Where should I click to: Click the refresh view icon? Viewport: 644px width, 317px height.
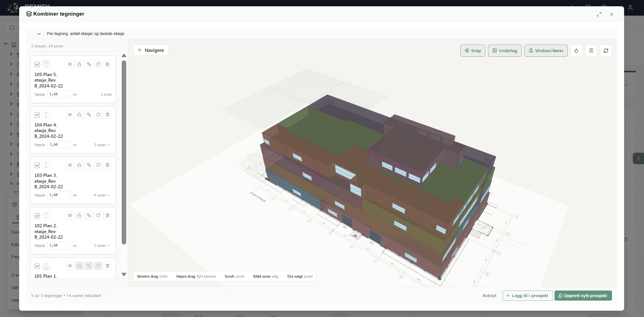coord(606,51)
